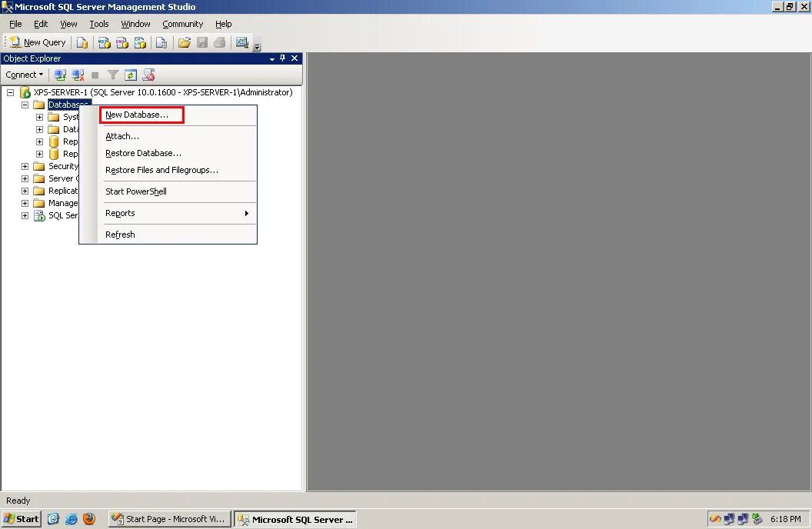
Task: Open the Connect dropdown in Object Explorer
Action: coord(25,75)
